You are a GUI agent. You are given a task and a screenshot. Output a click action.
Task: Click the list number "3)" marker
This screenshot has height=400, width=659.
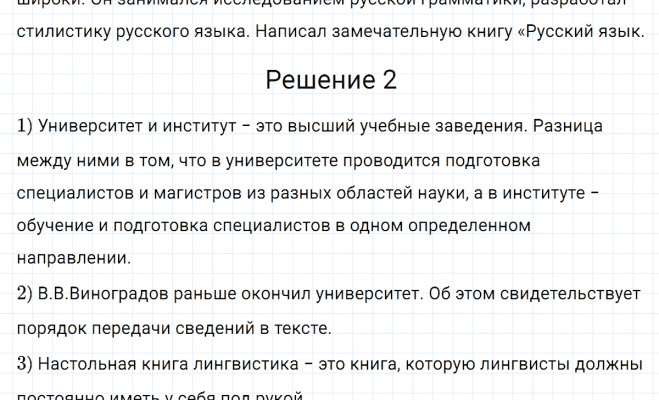tap(27, 362)
